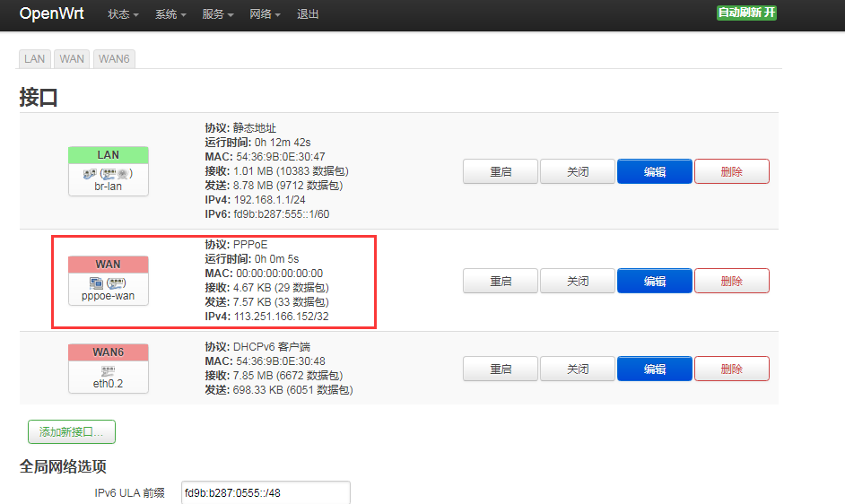Click the 添加新接口... button
845x504 pixels.
pyautogui.click(x=72, y=431)
